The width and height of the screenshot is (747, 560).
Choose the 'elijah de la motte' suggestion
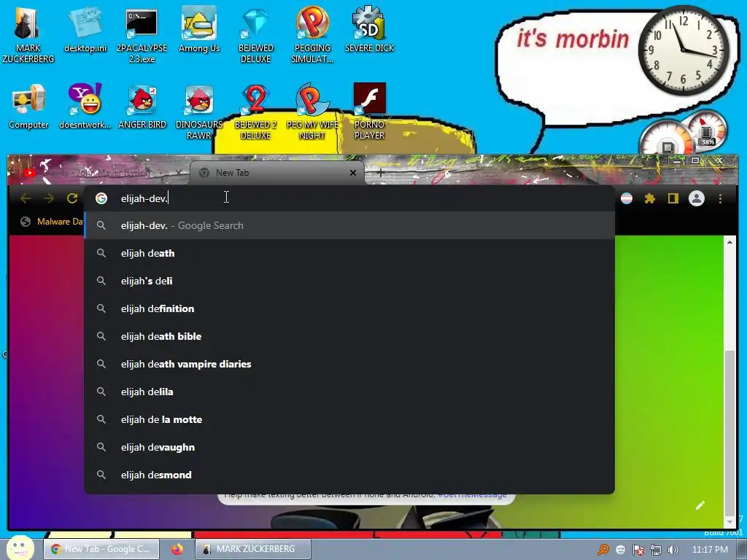tap(349, 419)
